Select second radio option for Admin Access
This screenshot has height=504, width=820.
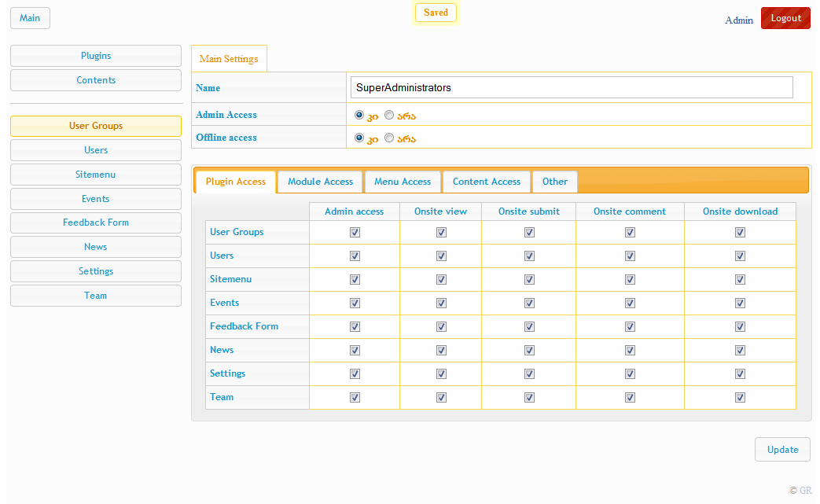[389, 115]
